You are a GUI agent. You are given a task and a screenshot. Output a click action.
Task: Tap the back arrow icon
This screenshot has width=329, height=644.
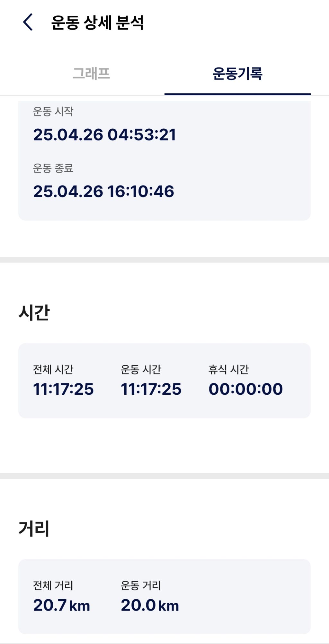pyautogui.click(x=28, y=22)
